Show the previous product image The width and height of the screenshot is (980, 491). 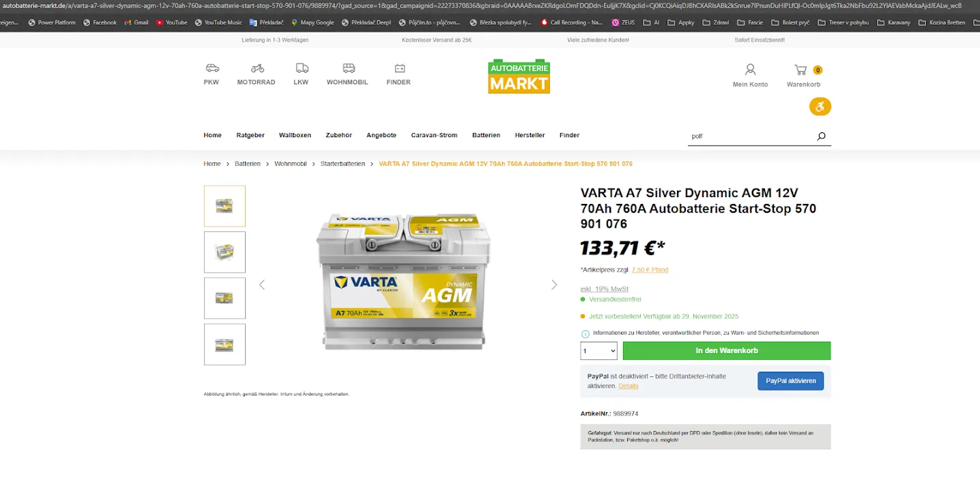tap(261, 284)
